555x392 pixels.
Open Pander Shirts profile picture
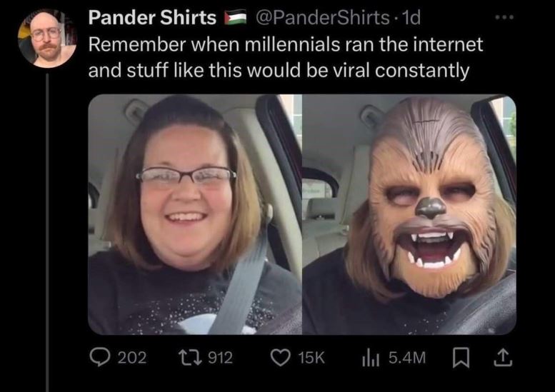pos(47,39)
